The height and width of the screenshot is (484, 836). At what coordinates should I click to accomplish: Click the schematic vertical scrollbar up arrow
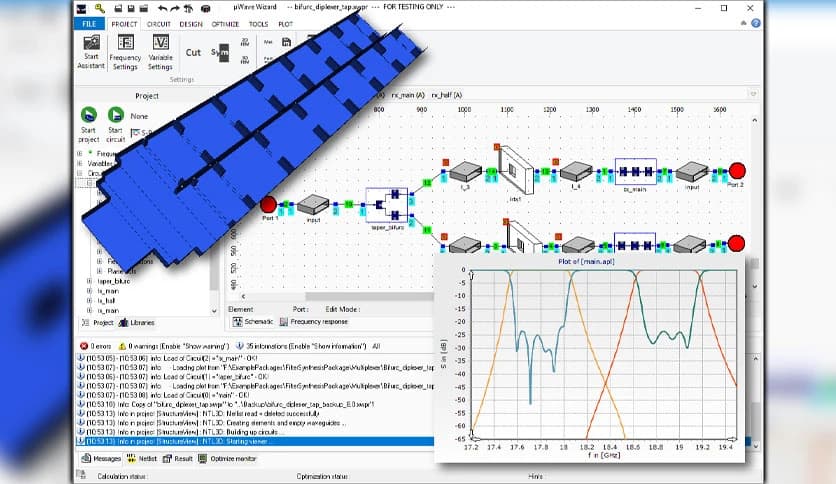[754, 120]
